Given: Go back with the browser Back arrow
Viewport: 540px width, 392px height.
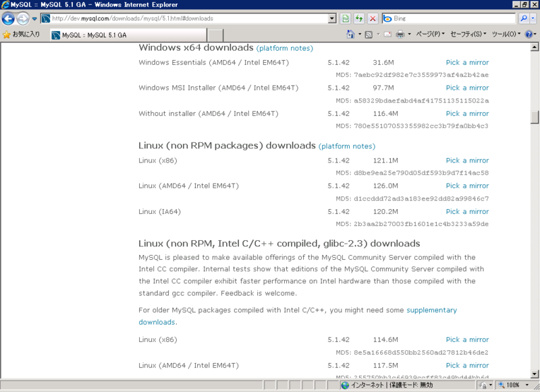Looking at the screenshot, I should (x=8, y=19).
